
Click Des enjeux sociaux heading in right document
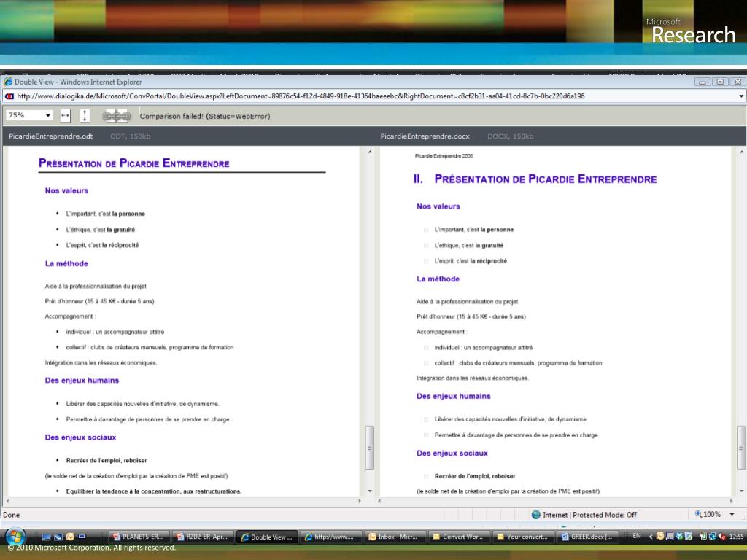(x=452, y=454)
